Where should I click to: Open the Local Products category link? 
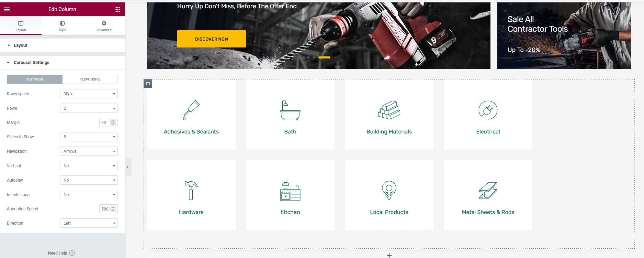pyautogui.click(x=389, y=212)
